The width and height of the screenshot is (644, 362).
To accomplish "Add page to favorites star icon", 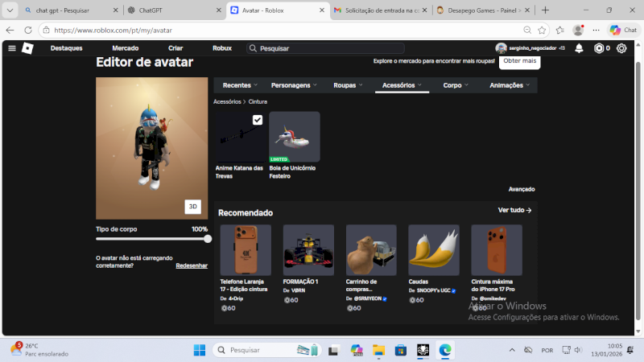I will coord(542,30).
